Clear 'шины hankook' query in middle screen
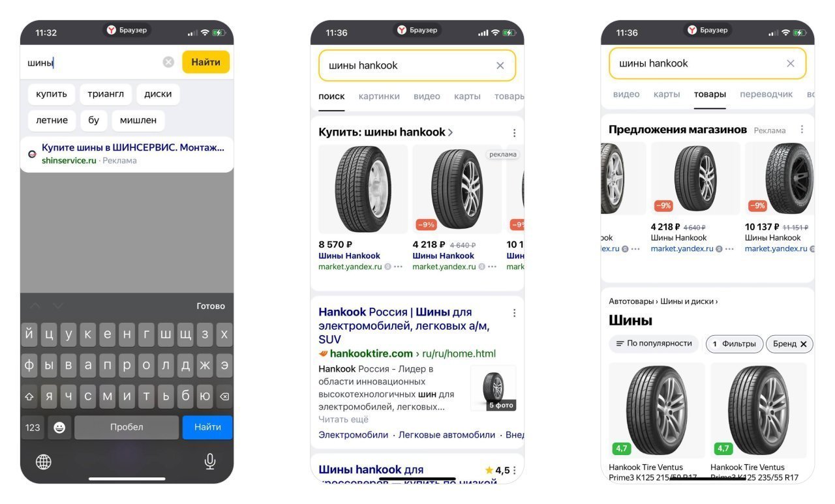The width and height of the screenshot is (835, 504). point(500,65)
